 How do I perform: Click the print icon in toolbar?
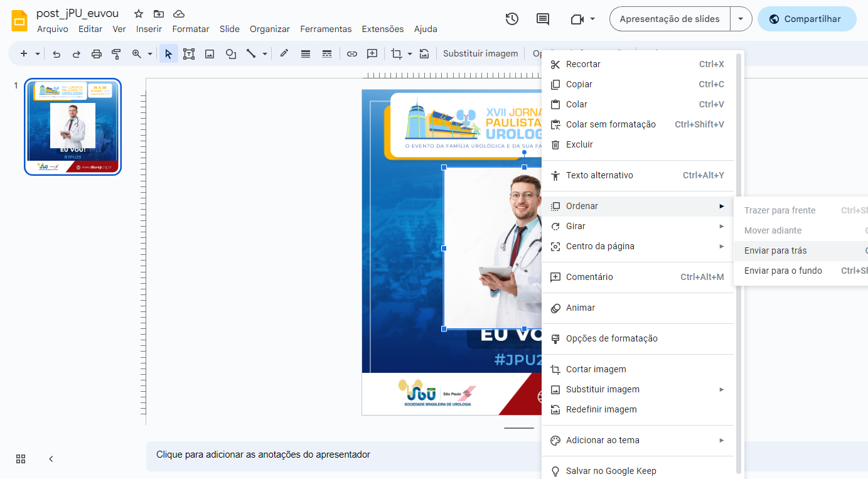pos(96,54)
